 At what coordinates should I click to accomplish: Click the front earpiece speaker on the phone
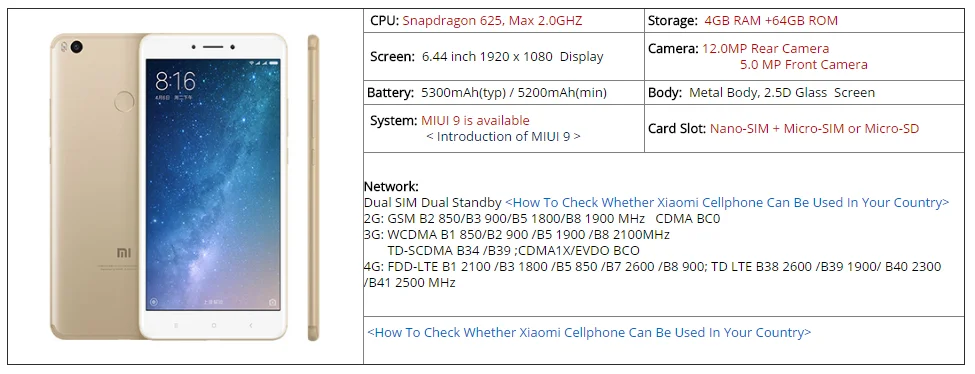tap(213, 47)
